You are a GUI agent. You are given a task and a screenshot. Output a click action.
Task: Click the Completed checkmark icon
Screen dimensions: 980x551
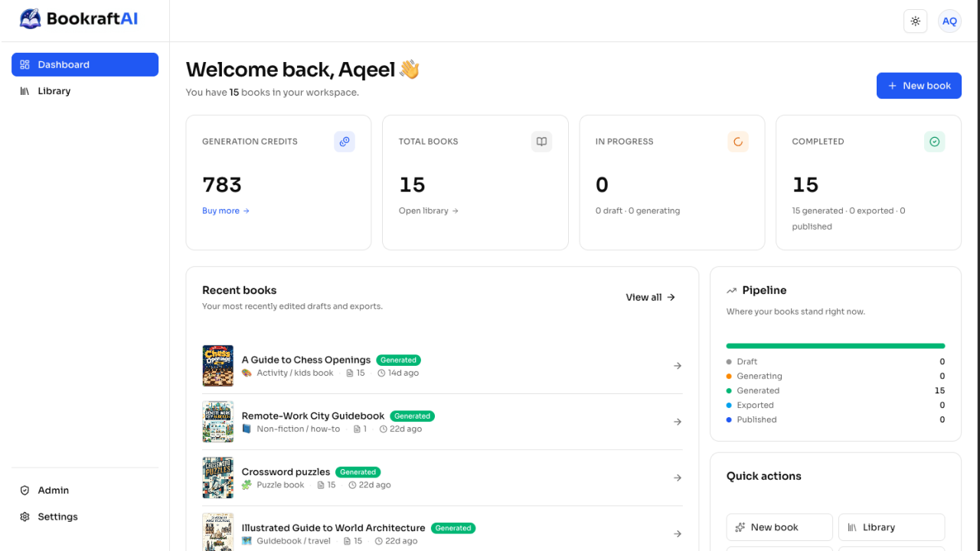pyautogui.click(x=934, y=142)
